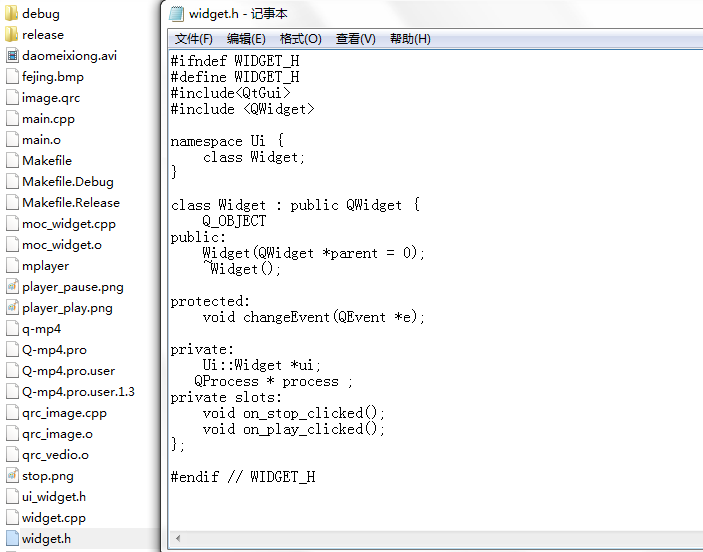Open the 编辑(E) menu
703x552 pixels.
(x=246, y=39)
